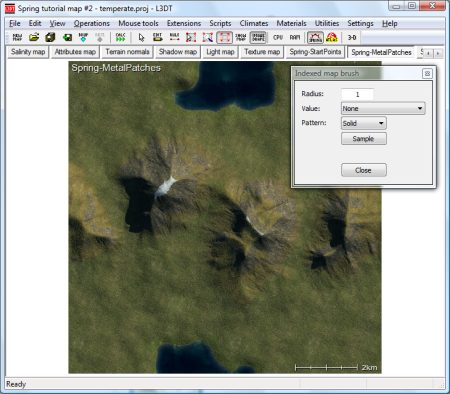
Task: Click the CPU toolbar icon
Action: pyautogui.click(x=278, y=37)
